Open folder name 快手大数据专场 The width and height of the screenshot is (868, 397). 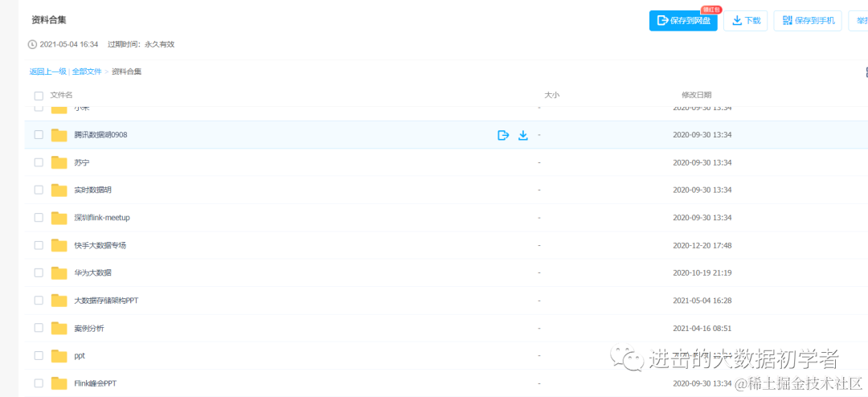(100, 245)
